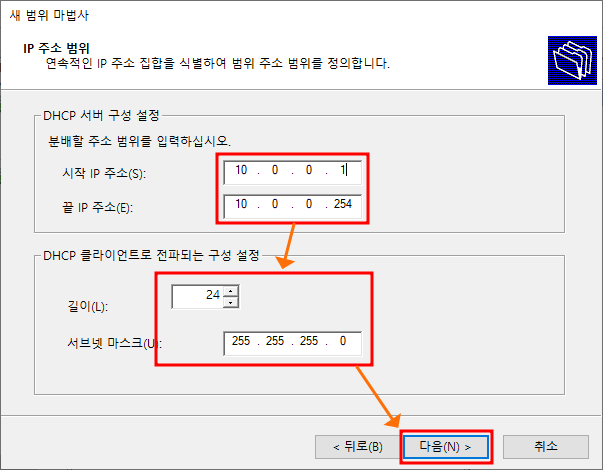
Task: Select second octet of 시작 IP 주소
Action: 275,170
